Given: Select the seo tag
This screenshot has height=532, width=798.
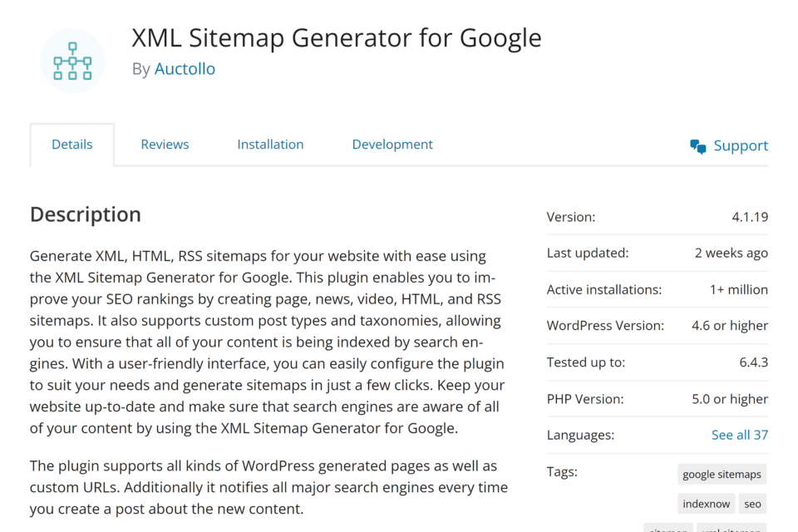Looking at the screenshot, I should tap(752, 504).
